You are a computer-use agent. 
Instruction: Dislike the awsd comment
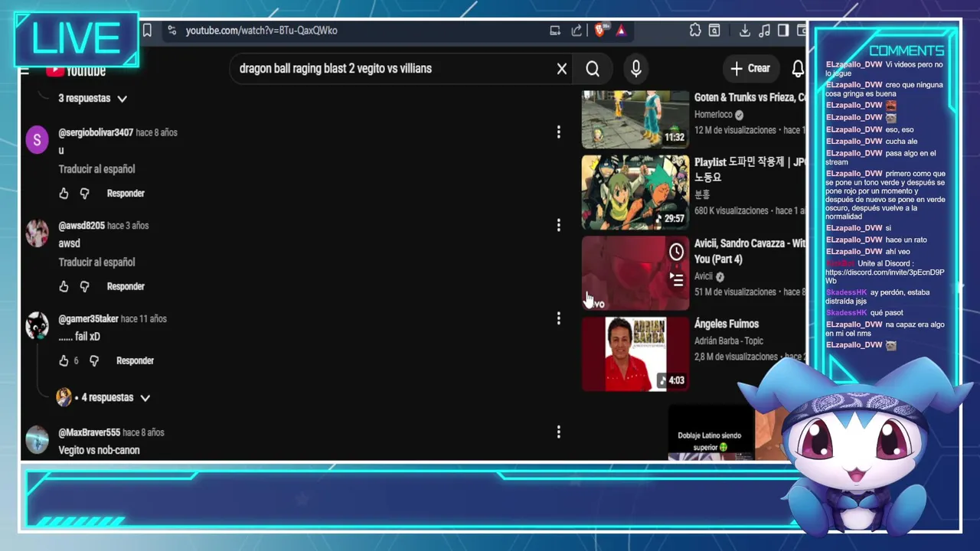click(85, 287)
